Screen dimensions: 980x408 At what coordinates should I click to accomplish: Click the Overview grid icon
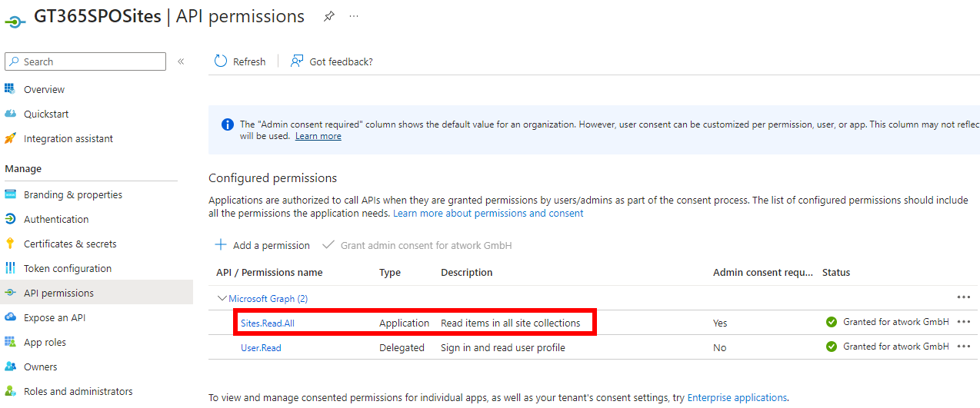(10, 89)
